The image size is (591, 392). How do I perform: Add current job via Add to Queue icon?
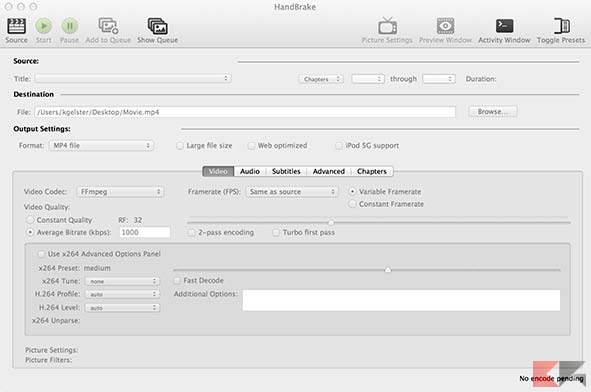(108, 26)
